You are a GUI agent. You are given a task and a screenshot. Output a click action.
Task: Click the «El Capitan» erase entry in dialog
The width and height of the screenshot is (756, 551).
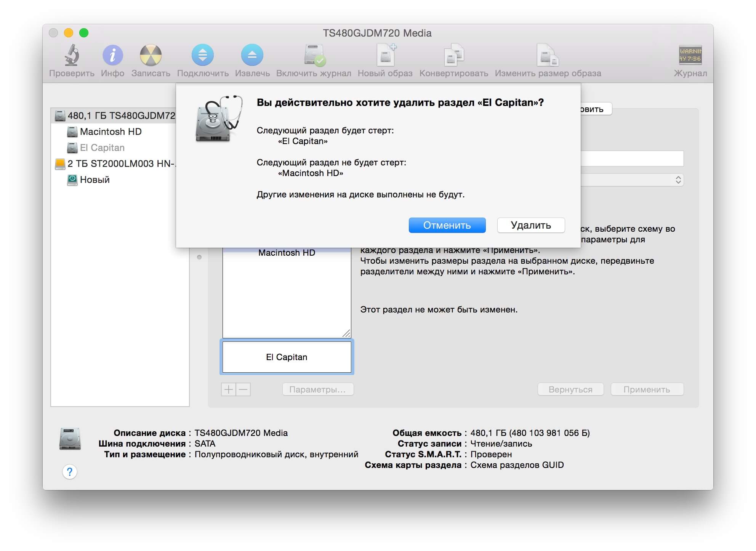pyautogui.click(x=303, y=141)
